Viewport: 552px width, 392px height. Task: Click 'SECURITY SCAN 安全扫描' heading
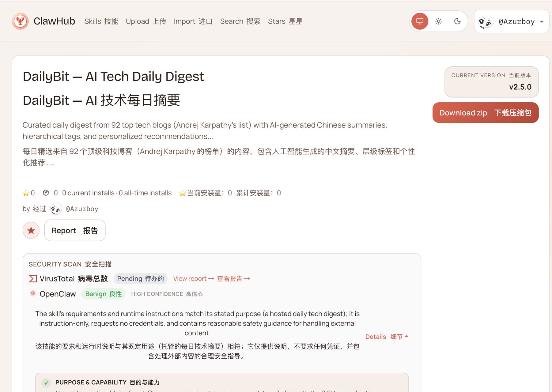tap(70, 264)
